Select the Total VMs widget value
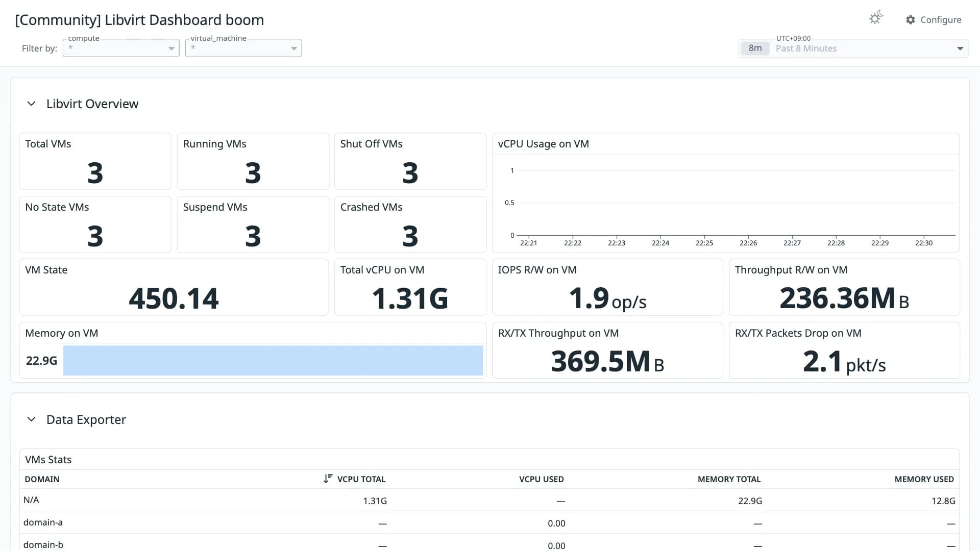 [95, 173]
